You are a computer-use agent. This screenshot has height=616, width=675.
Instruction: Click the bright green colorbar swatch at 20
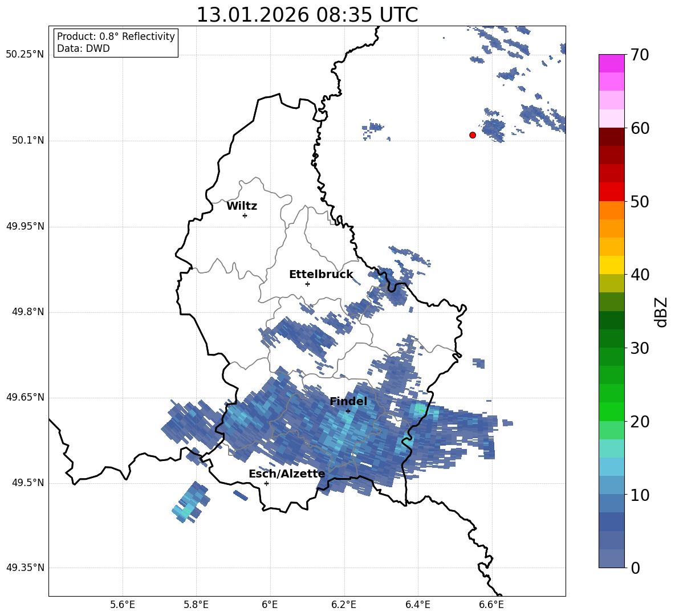(x=611, y=411)
